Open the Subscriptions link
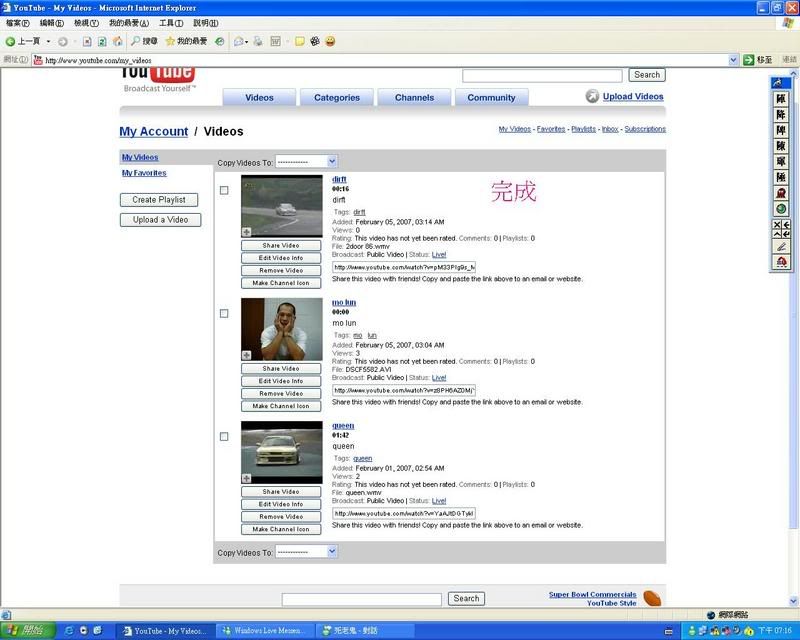This screenshot has height=640, width=800. (645, 129)
